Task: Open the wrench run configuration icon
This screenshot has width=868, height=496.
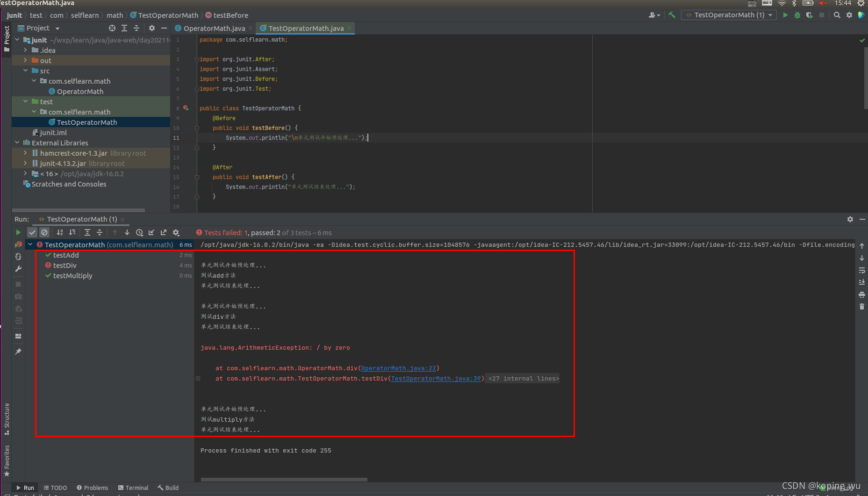Action: click(18, 269)
